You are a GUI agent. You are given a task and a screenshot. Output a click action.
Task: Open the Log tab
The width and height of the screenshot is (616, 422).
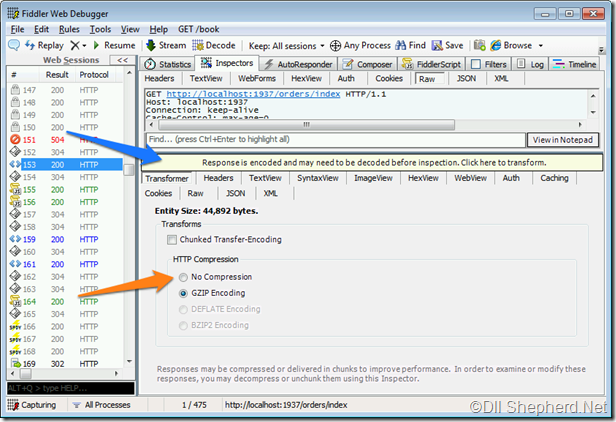pos(530,64)
